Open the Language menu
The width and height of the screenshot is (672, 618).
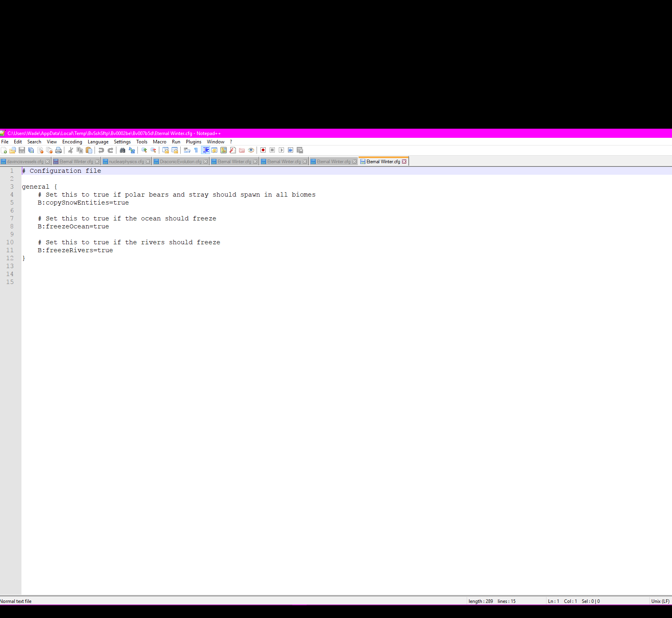[98, 142]
